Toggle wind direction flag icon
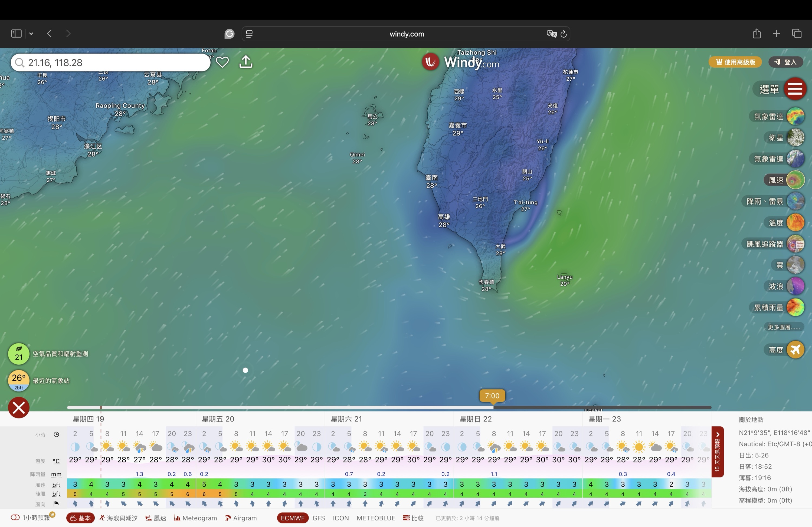The image size is (812, 527). 56,504
